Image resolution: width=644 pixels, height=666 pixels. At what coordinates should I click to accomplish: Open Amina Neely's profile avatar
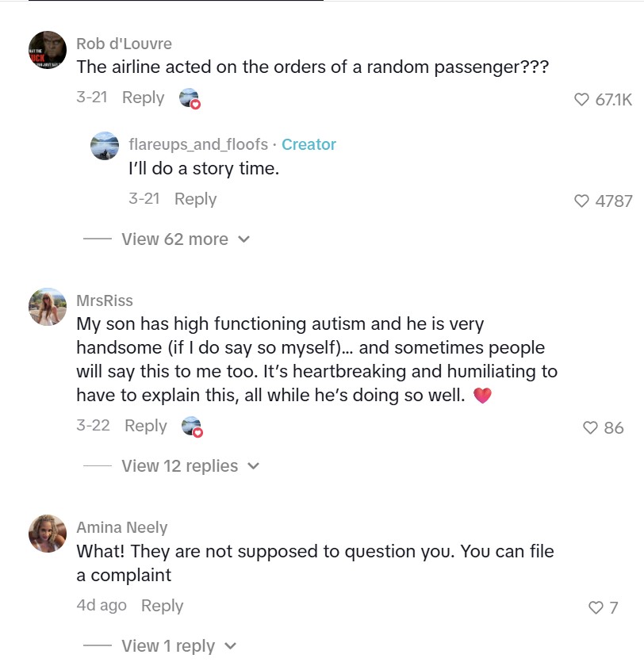coord(47,533)
